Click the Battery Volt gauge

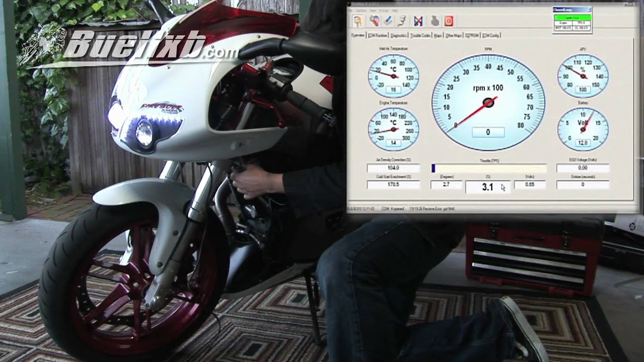[x=583, y=129]
